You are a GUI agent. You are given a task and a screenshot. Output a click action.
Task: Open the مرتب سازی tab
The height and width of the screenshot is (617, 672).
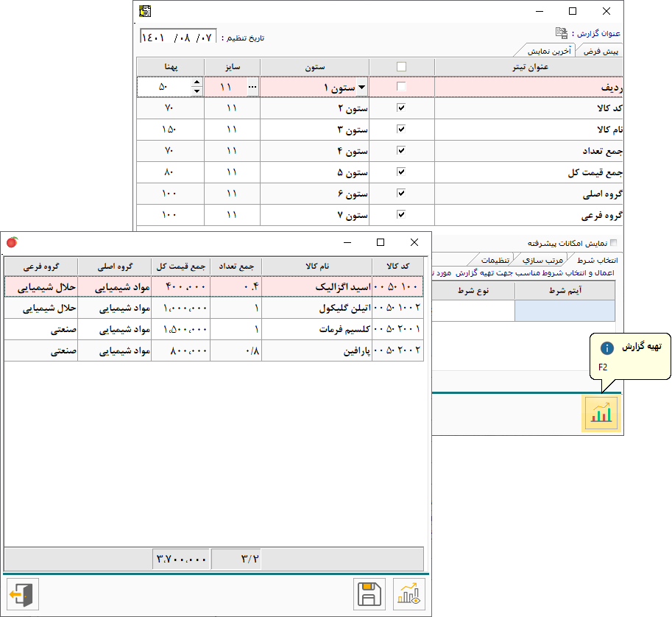click(x=543, y=260)
